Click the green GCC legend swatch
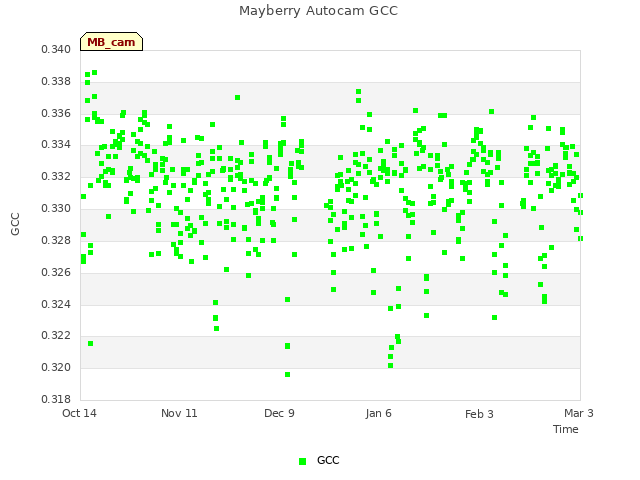 point(302,461)
